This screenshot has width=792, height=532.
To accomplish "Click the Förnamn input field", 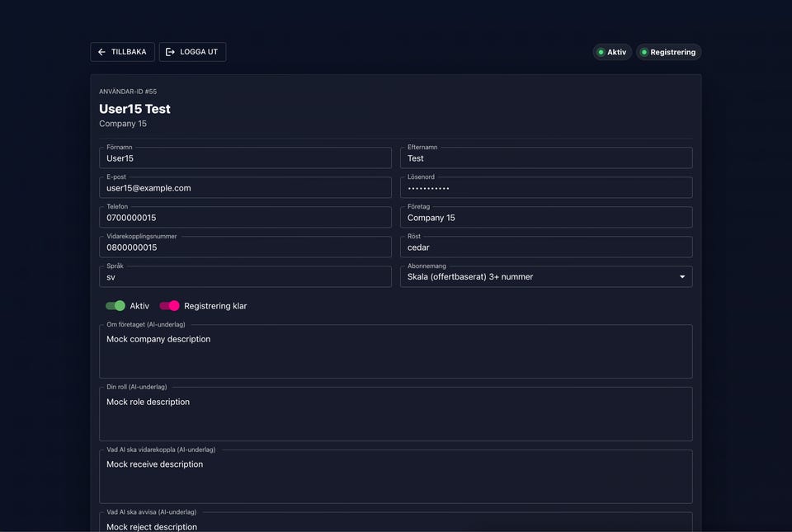I will pyautogui.click(x=245, y=158).
